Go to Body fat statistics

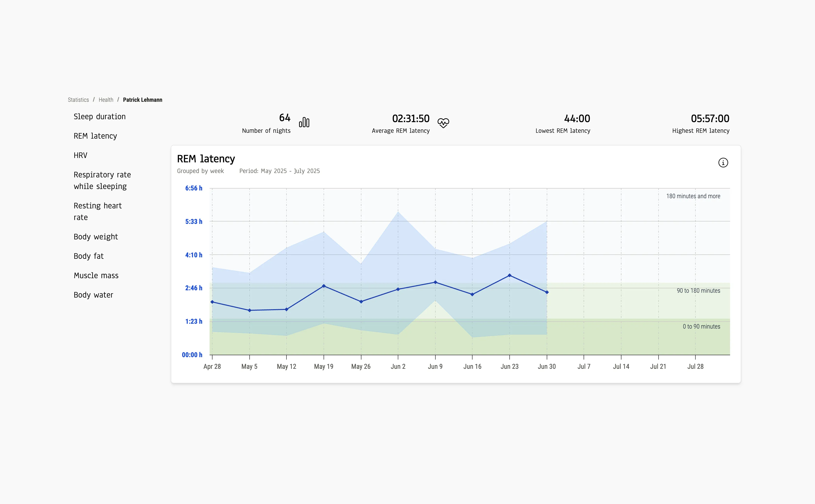(x=88, y=256)
